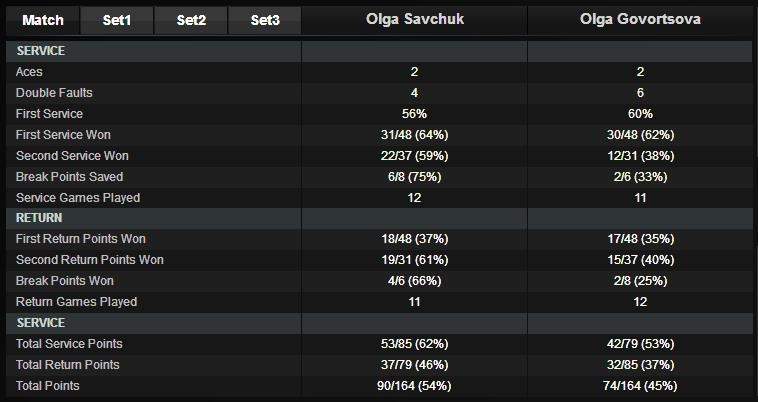Select the Set2 tab
The width and height of the screenshot is (758, 402).
click(x=191, y=20)
